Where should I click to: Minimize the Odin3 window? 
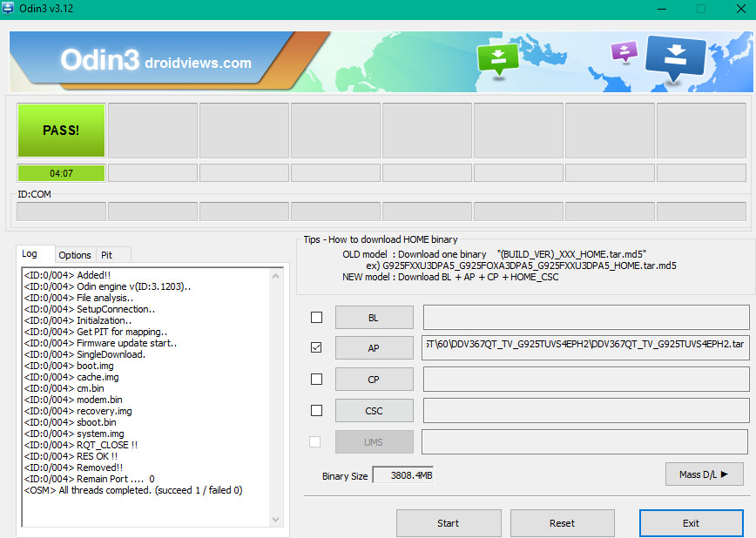tap(662, 9)
